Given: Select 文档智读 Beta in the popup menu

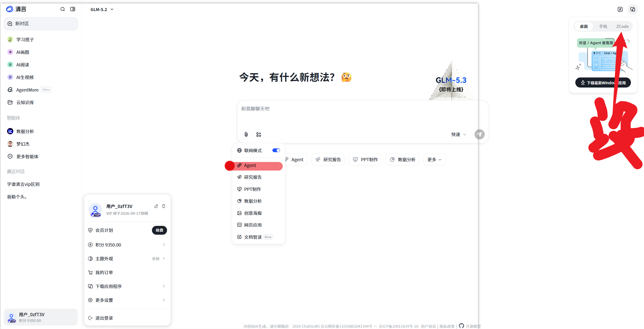Looking at the screenshot, I should [259, 237].
